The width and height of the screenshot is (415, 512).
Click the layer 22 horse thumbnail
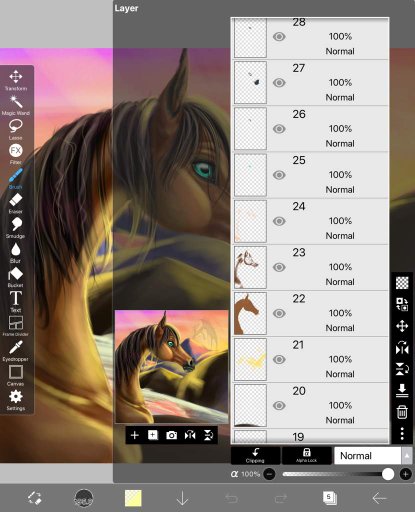250,313
